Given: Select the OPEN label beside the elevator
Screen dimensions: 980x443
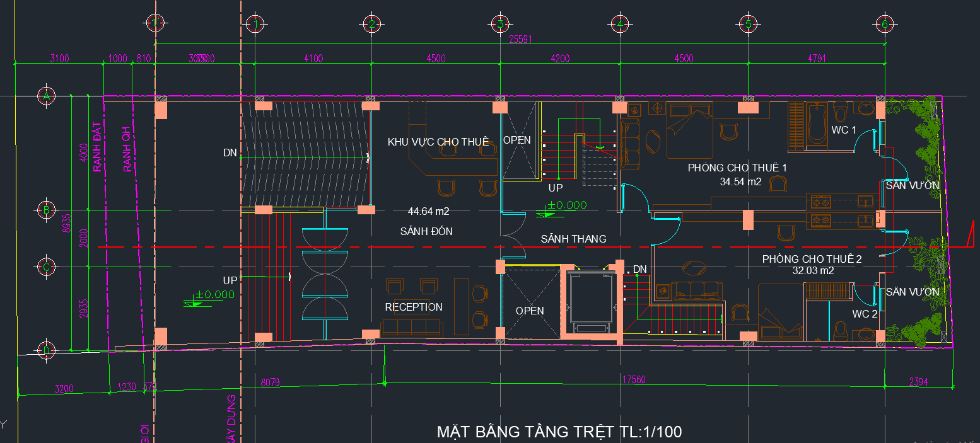Looking at the screenshot, I should pyautogui.click(x=530, y=311).
